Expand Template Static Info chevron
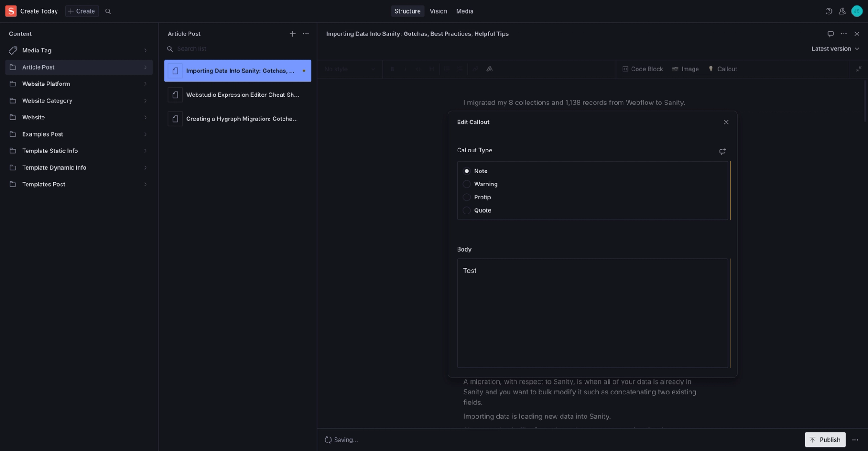 click(145, 151)
